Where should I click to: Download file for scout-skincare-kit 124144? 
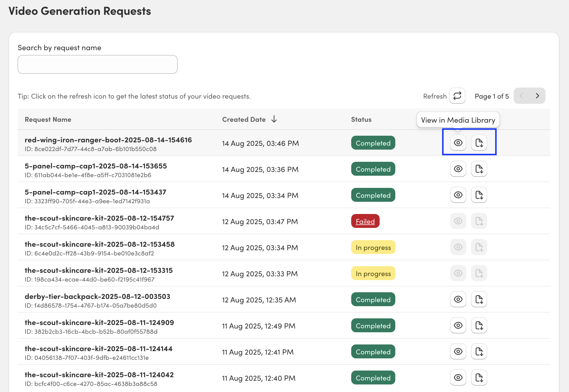[479, 351]
